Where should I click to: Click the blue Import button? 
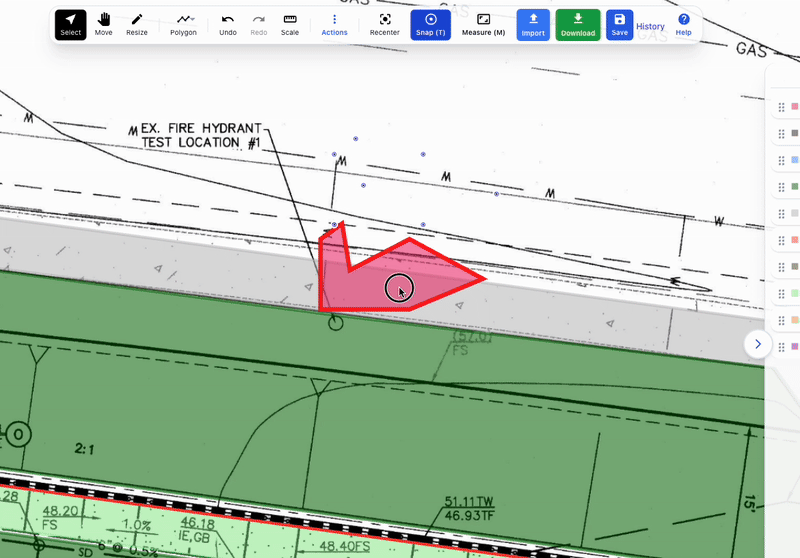(533, 24)
